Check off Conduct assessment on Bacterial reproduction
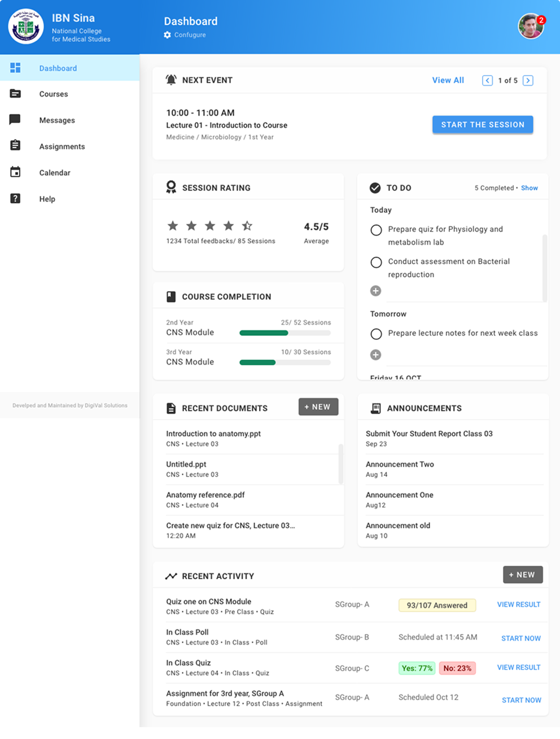Image resolution: width=560 pixels, height=739 pixels. (x=376, y=262)
